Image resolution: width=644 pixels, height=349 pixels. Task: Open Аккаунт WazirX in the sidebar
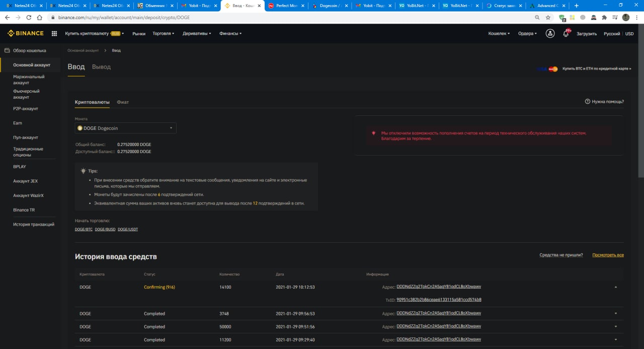tap(28, 195)
